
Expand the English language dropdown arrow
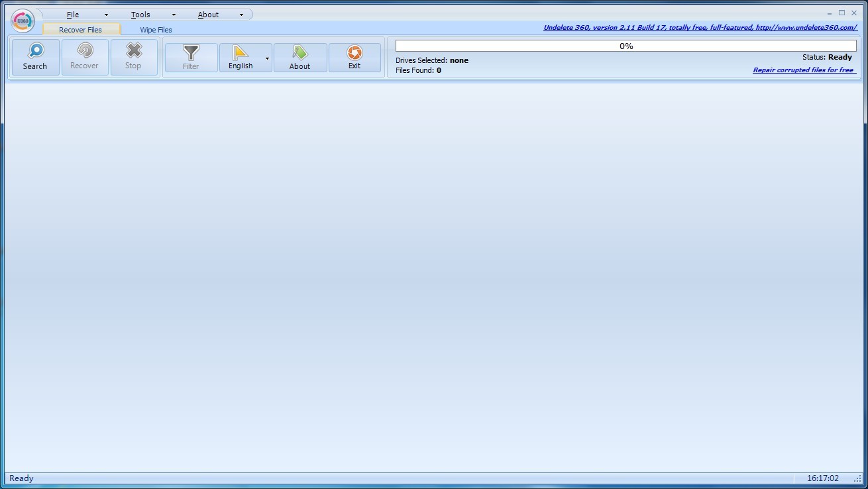[268, 58]
